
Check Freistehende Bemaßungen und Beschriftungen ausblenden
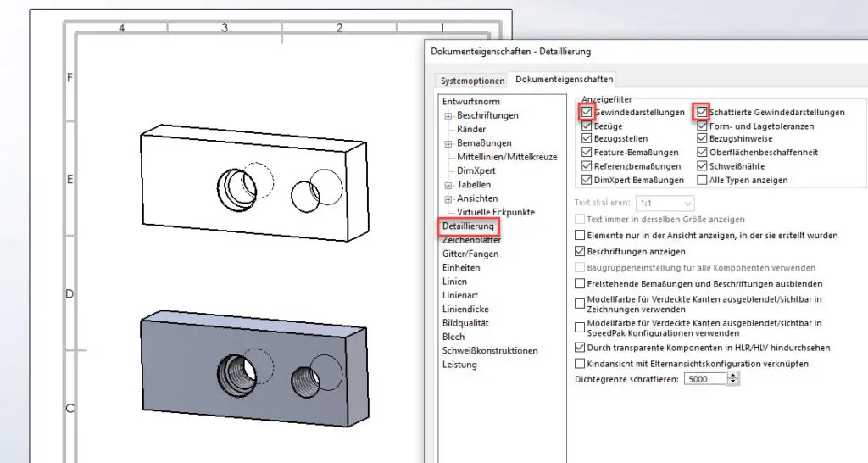[580, 283]
